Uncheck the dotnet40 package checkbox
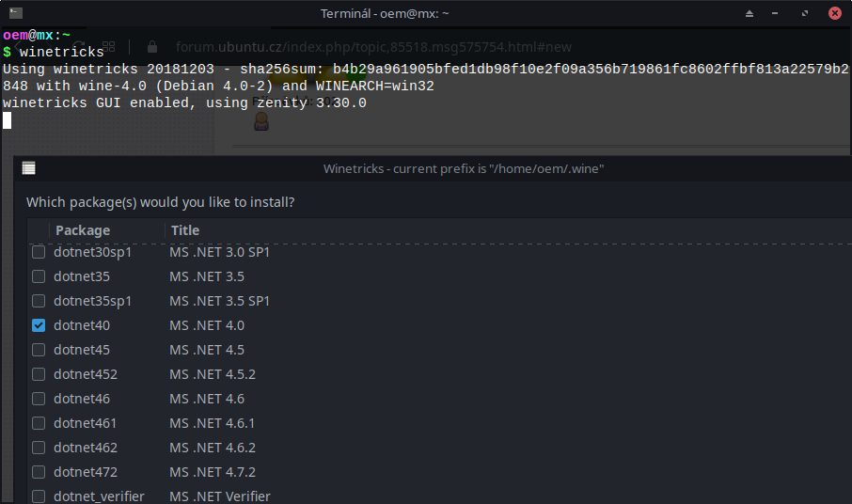 (39, 325)
